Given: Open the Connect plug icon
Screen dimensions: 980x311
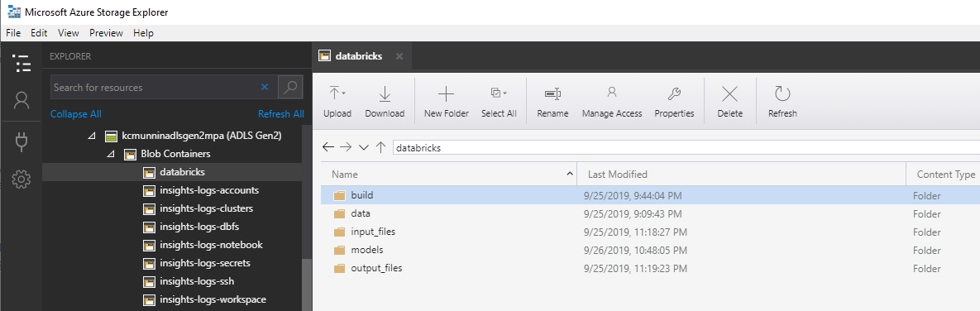Looking at the screenshot, I should point(22,141).
